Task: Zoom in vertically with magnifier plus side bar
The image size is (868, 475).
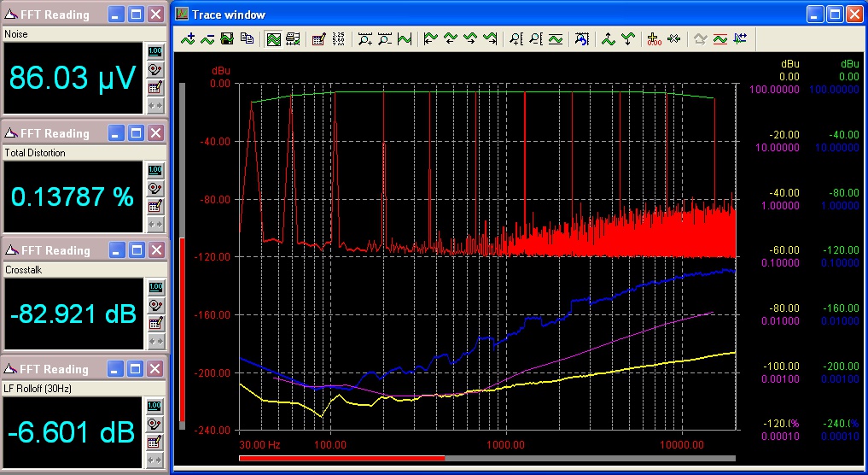Action: coord(516,38)
